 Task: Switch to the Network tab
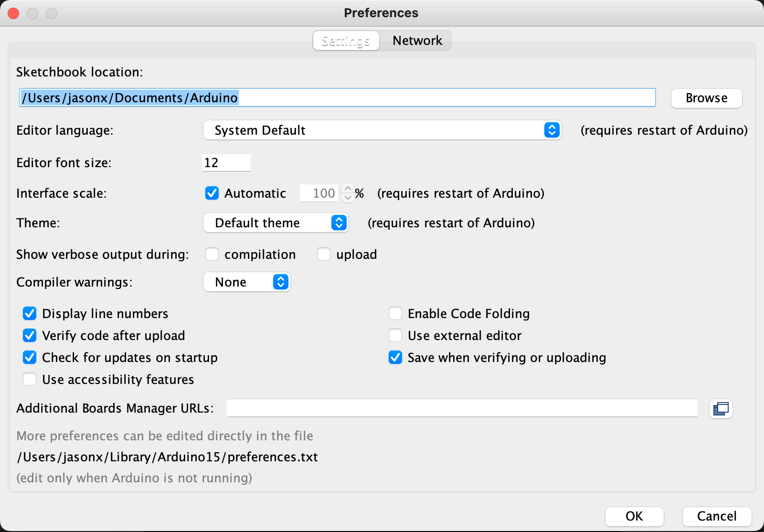[417, 41]
